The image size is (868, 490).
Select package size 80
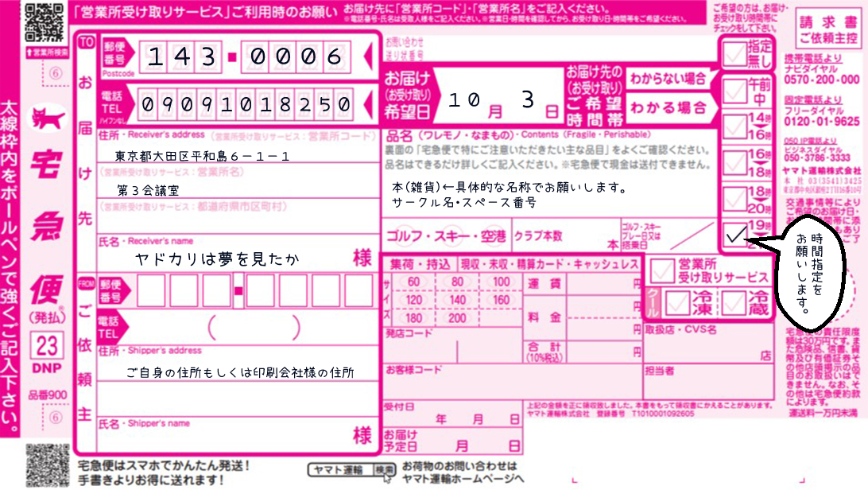coord(457,282)
